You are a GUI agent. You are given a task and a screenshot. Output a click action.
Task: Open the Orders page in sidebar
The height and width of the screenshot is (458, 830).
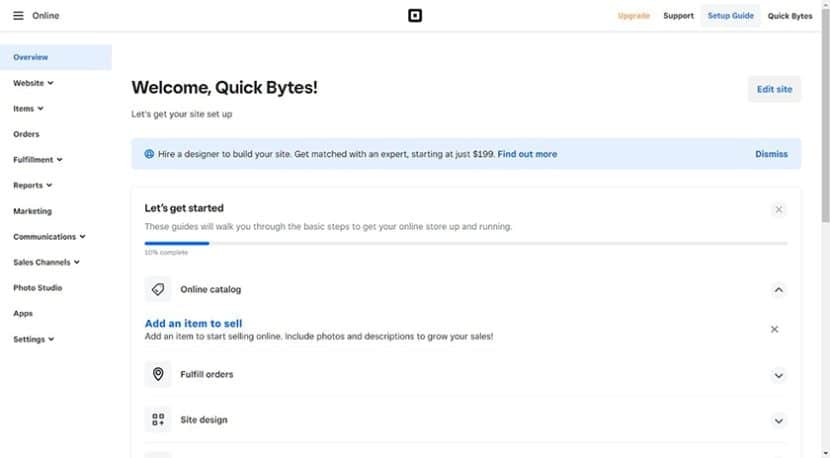[26, 134]
